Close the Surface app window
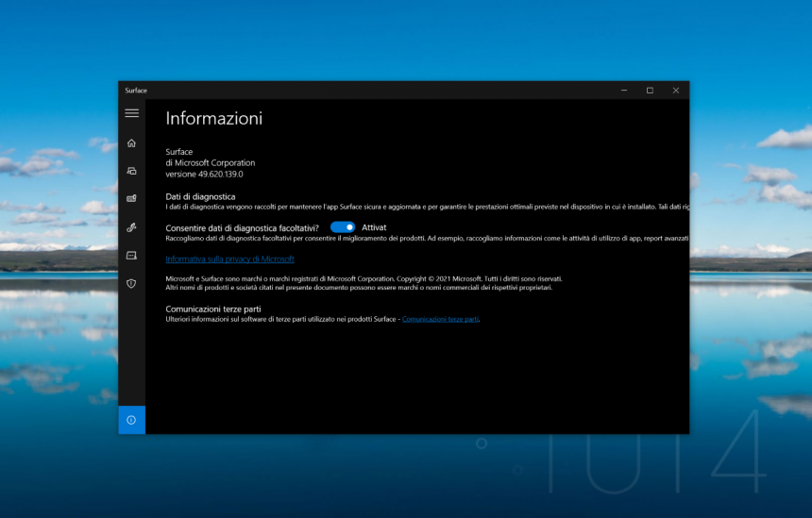Image resolution: width=812 pixels, height=518 pixels. tap(676, 90)
